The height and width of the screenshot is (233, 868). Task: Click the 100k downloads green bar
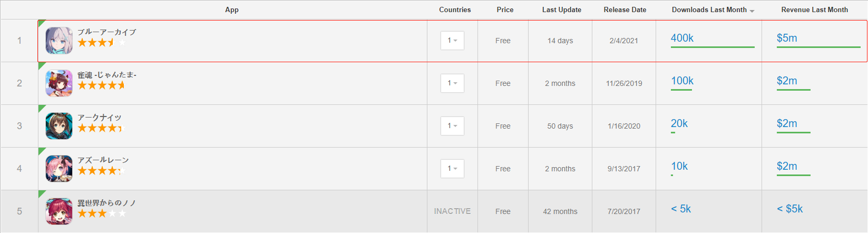coord(681,90)
